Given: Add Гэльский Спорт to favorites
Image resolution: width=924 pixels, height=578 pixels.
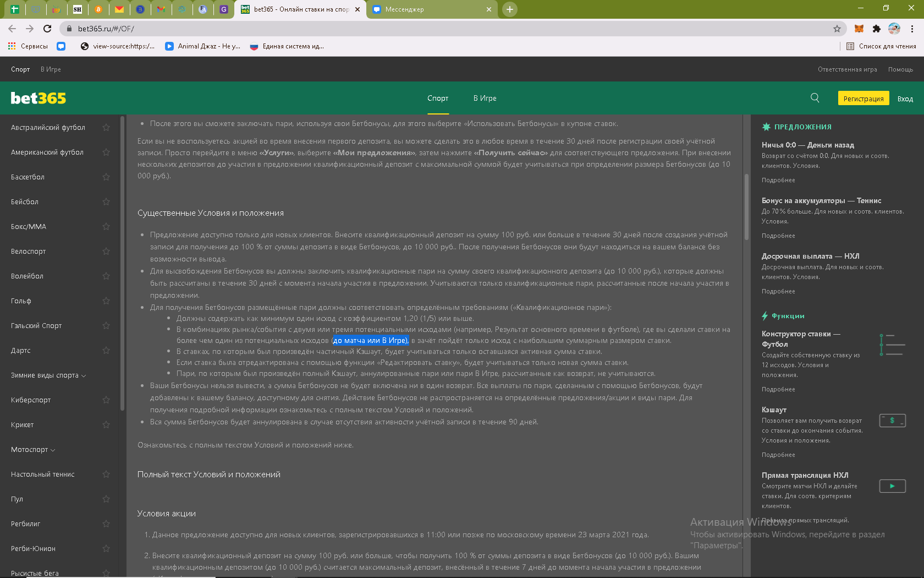Looking at the screenshot, I should [x=106, y=325].
